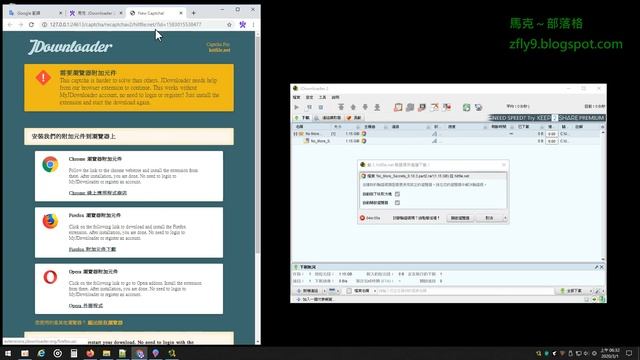Open a new Chrome tab with plus icon
This screenshot has width=640, height=360.
pyautogui.click(x=193, y=13)
